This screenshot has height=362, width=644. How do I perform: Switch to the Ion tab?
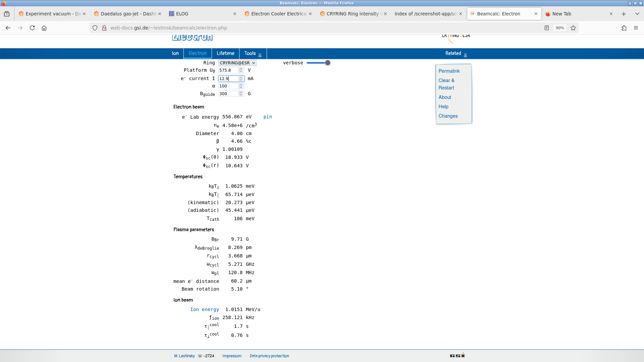(175, 53)
